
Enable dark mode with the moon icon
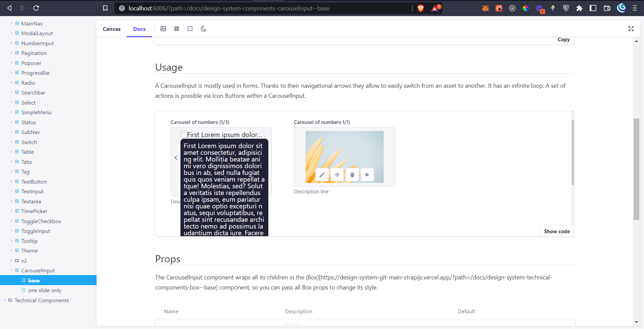click(203, 29)
